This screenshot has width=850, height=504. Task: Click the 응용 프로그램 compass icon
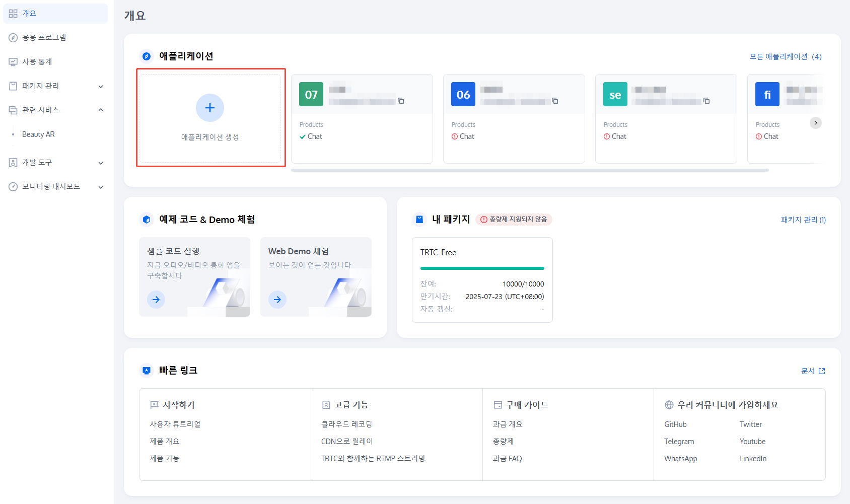[13, 38]
